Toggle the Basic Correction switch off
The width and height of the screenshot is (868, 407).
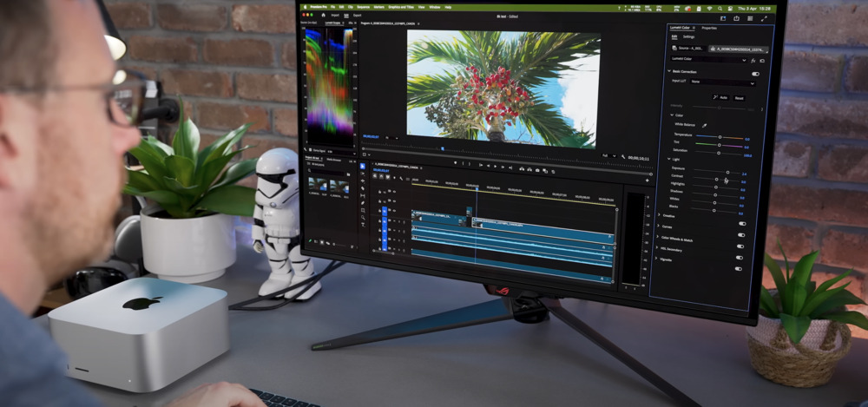click(x=754, y=74)
